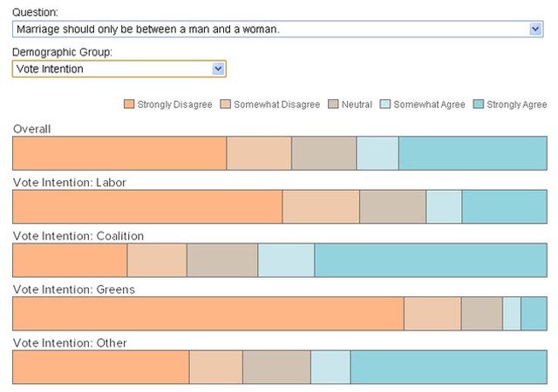Select Overall bar Strongly Agree segment
The width and height of the screenshot is (558, 392).
(x=473, y=153)
